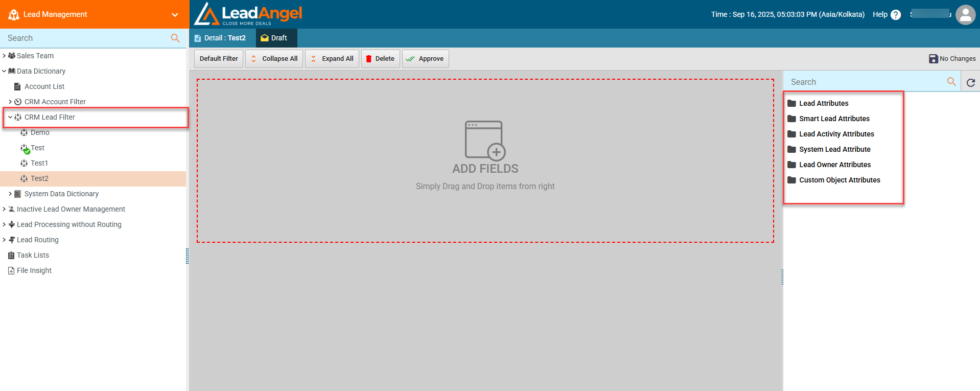Open the Lead Management module dropdown
The width and height of the screenshot is (980, 391).
175,15
